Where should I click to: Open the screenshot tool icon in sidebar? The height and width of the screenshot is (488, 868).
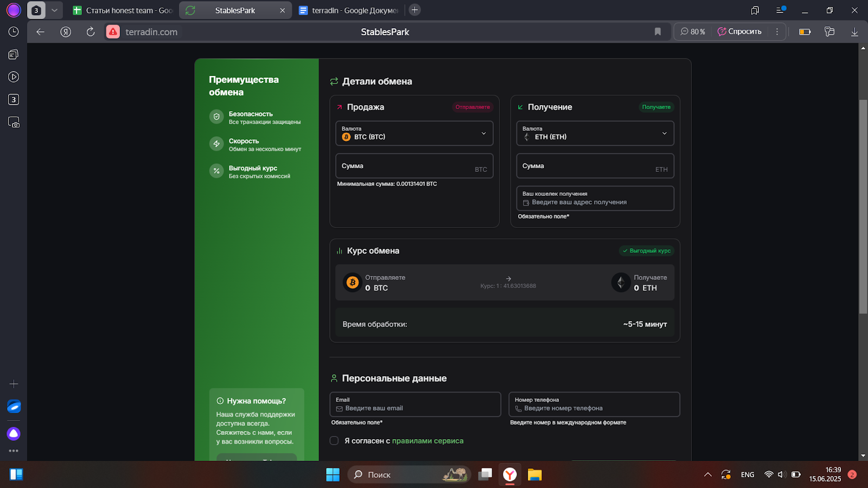(x=14, y=123)
